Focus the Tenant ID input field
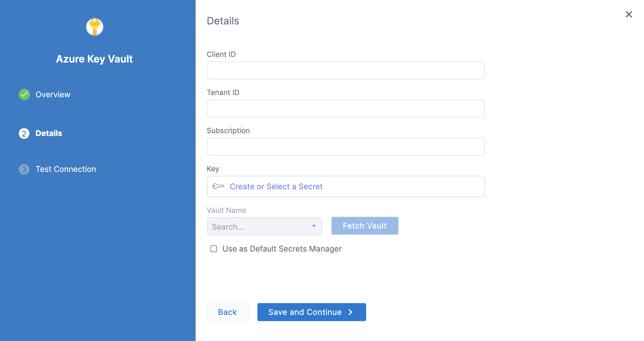Viewport: 644px width, 341px height. pos(346,109)
